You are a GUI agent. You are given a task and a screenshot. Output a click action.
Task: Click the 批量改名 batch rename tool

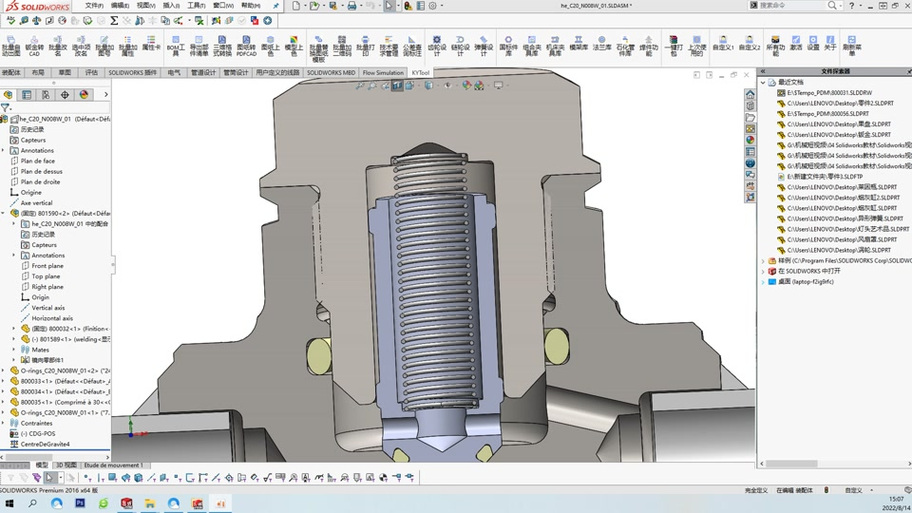point(58,46)
